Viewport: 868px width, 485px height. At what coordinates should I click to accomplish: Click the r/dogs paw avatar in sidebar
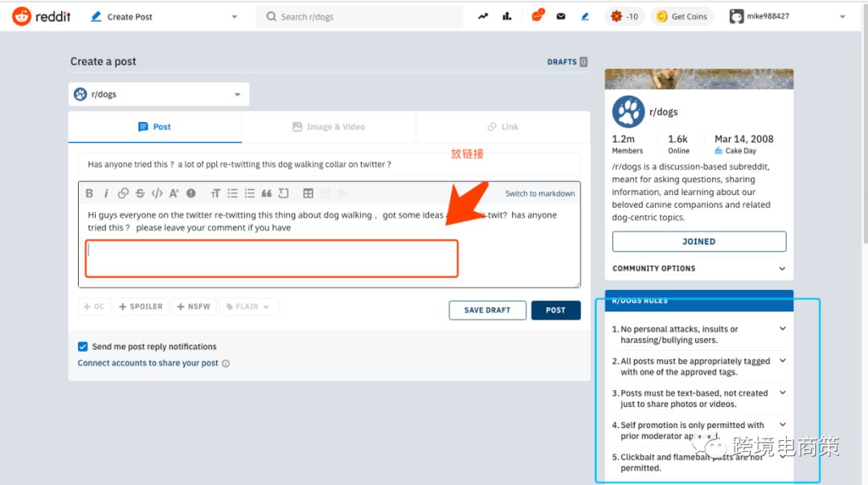[x=628, y=112]
